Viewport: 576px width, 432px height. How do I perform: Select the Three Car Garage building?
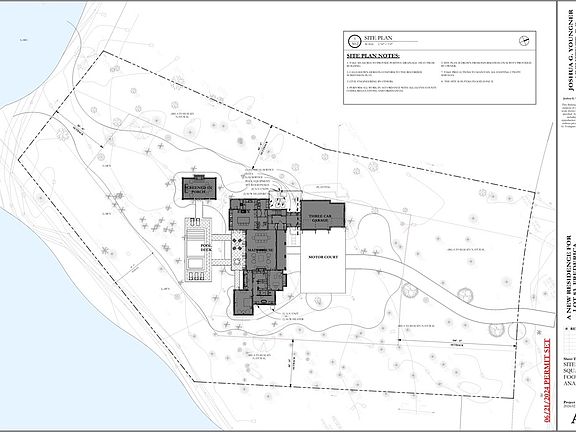point(323,215)
